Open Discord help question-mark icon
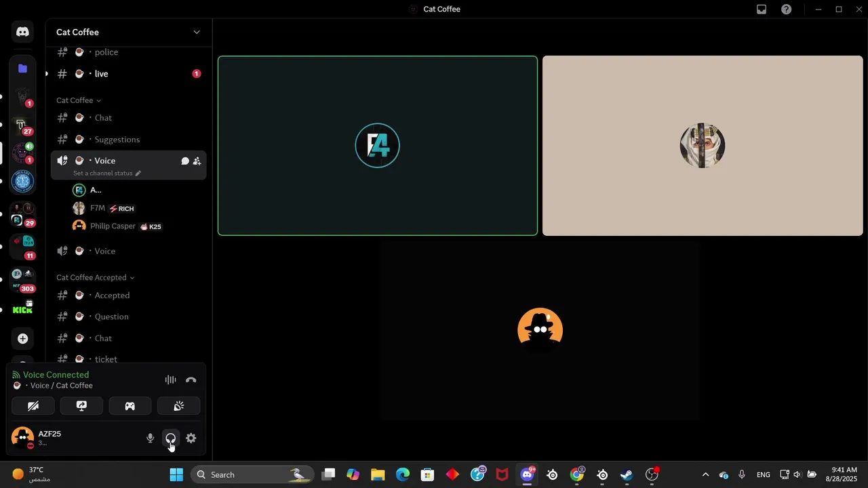 pos(786,9)
